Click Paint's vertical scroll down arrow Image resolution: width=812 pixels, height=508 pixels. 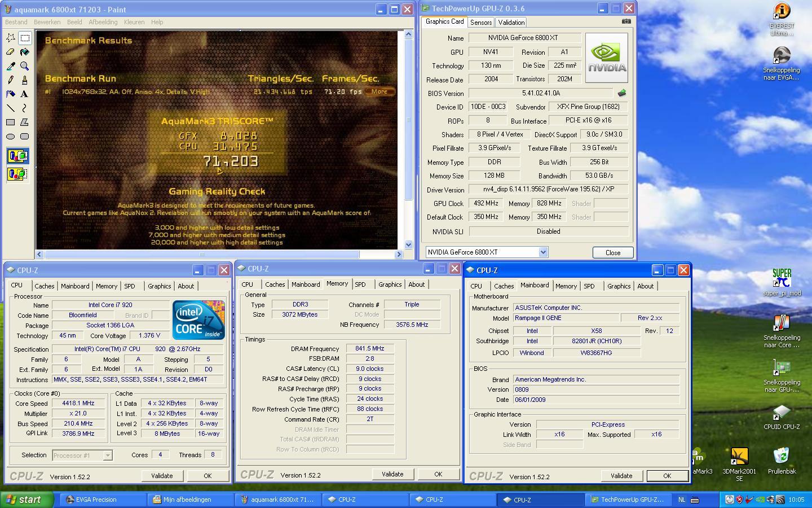tap(409, 245)
